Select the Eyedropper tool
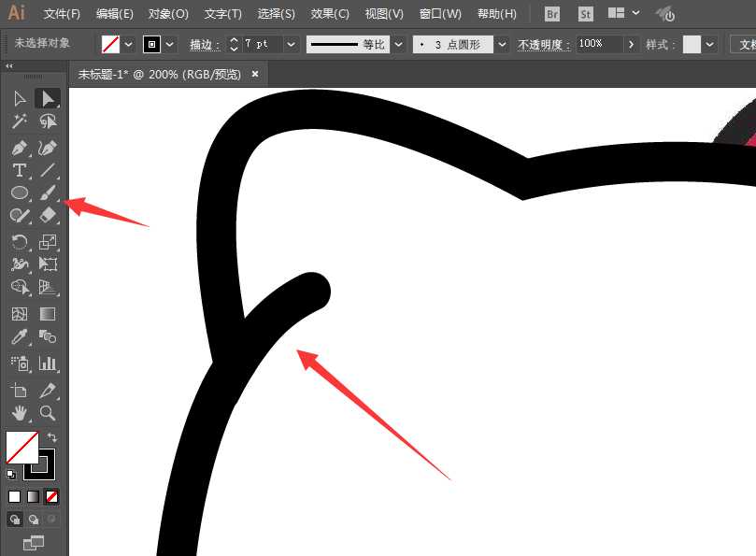The height and width of the screenshot is (556, 756). 20,337
